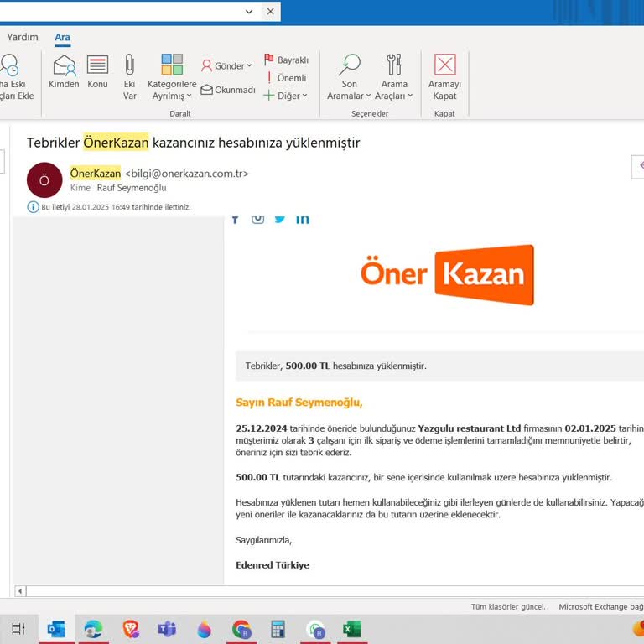Open Outlook from taskbar
The width and height of the screenshot is (644, 644).
pyautogui.click(x=56, y=629)
